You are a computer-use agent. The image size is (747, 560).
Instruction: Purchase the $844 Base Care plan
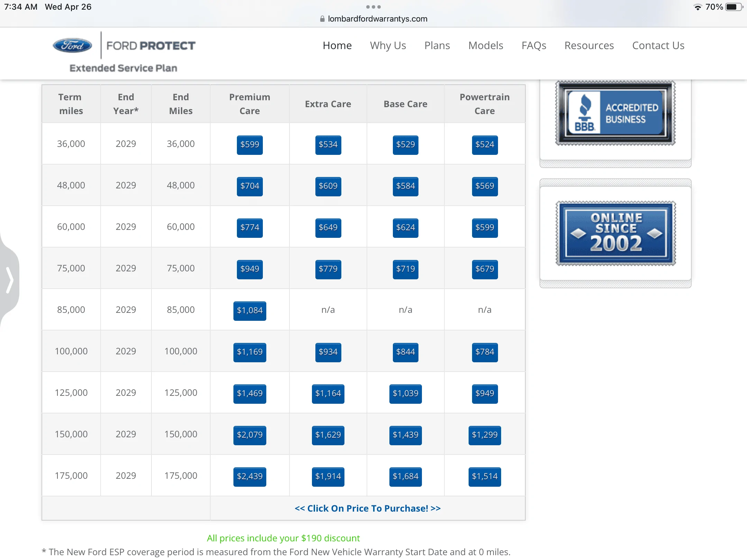(405, 352)
